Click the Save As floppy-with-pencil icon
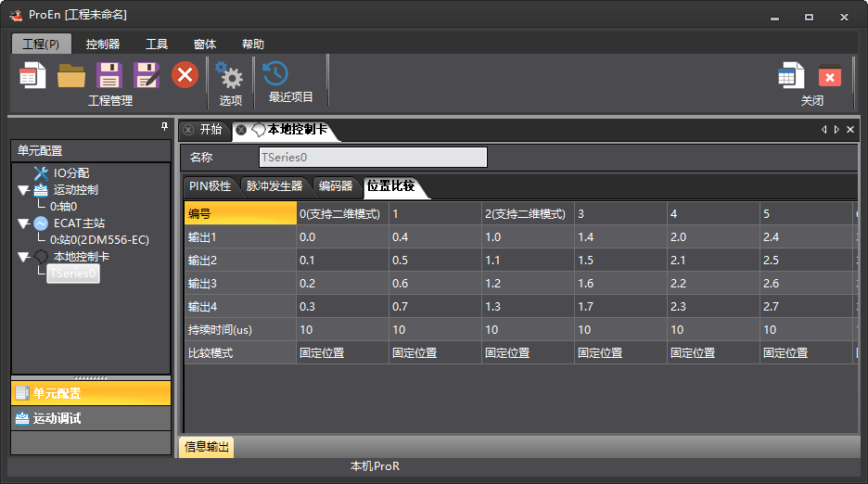 pos(147,75)
